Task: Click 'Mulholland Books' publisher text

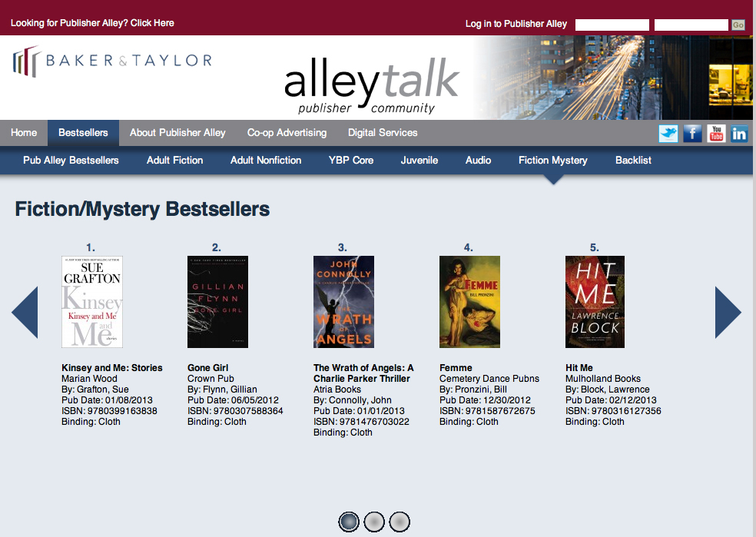Action: point(603,379)
